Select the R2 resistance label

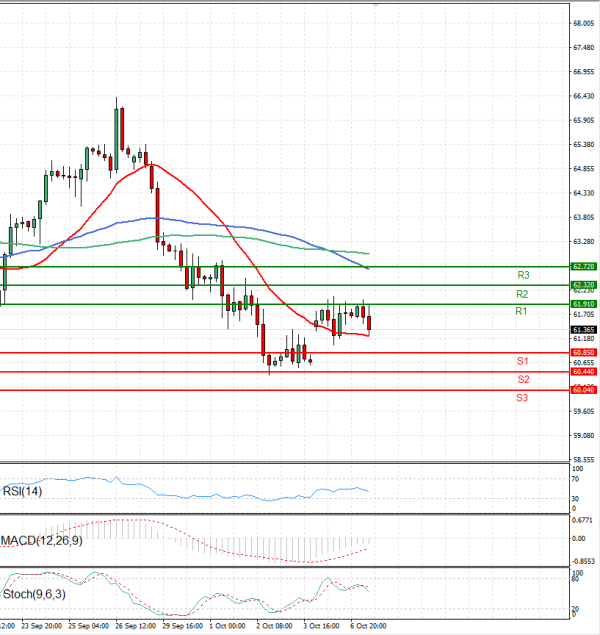pyautogui.click(x=522, y=294)
